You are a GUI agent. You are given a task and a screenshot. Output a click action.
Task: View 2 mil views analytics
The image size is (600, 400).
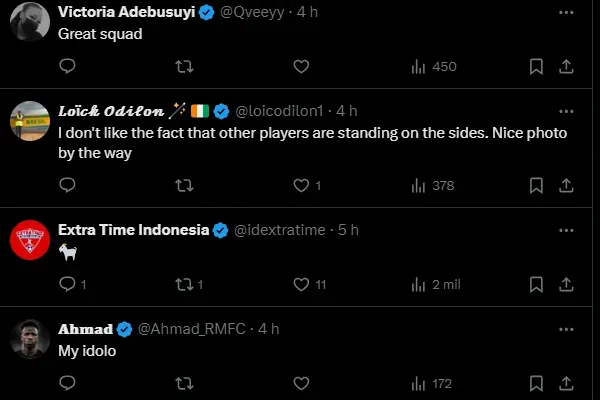436,284
